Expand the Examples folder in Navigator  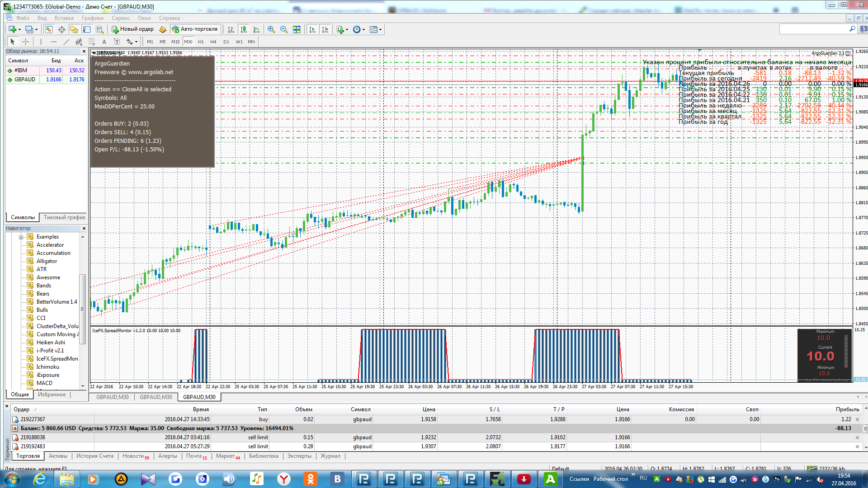click(x=21, y=237)
